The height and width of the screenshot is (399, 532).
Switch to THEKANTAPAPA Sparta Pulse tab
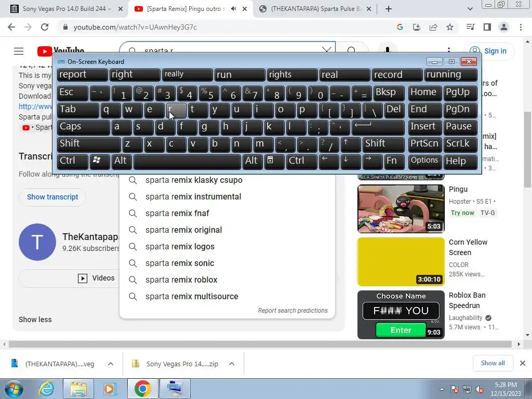314,9
